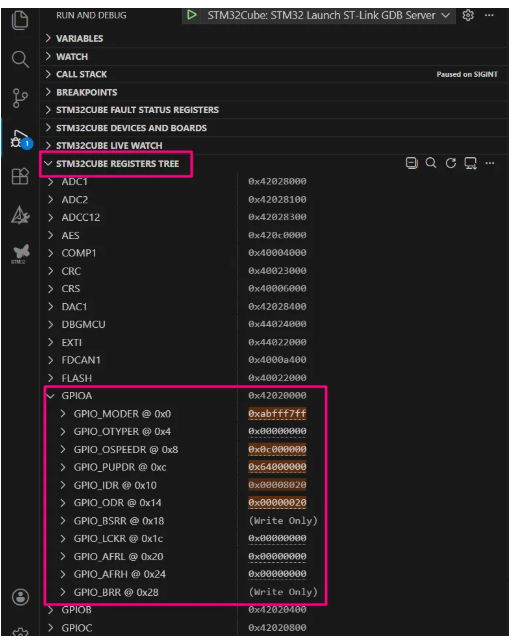Open the Extensions view icon

pyautogui.click(x=20, y=176)
